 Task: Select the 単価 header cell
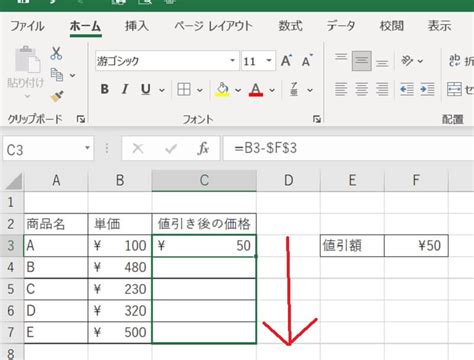[x=120, y=224]
